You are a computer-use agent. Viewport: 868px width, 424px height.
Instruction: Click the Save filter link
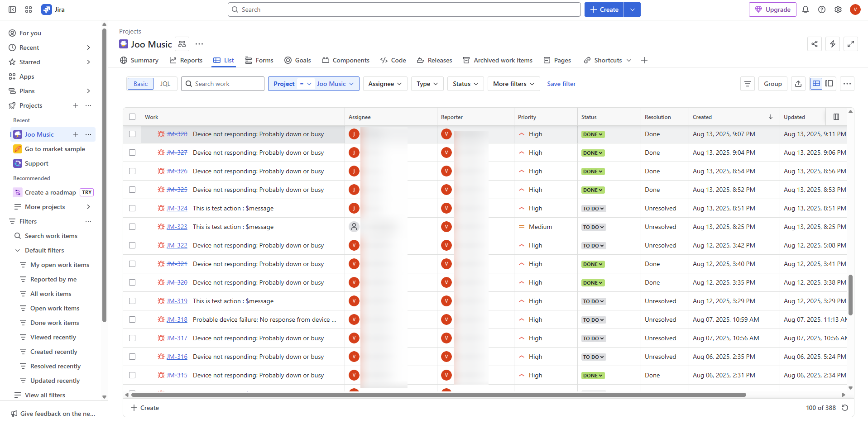[561, 84]
